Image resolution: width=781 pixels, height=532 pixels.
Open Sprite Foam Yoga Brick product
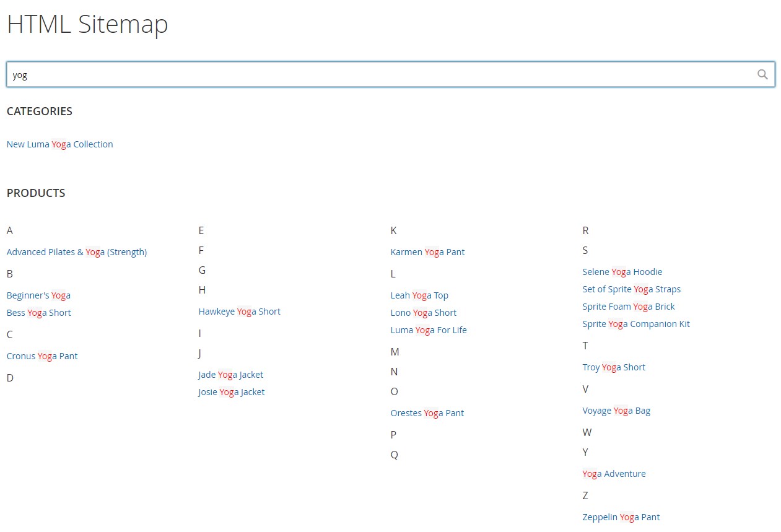click(x=629, y=307)
